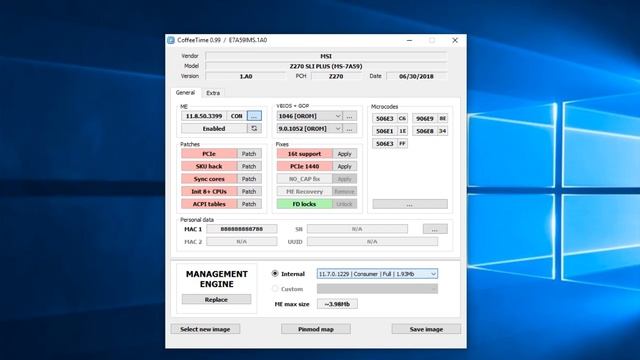This screenshot has width=640, height=360.
Task: Open the Pinmod map
Action: tap(316, 329)
